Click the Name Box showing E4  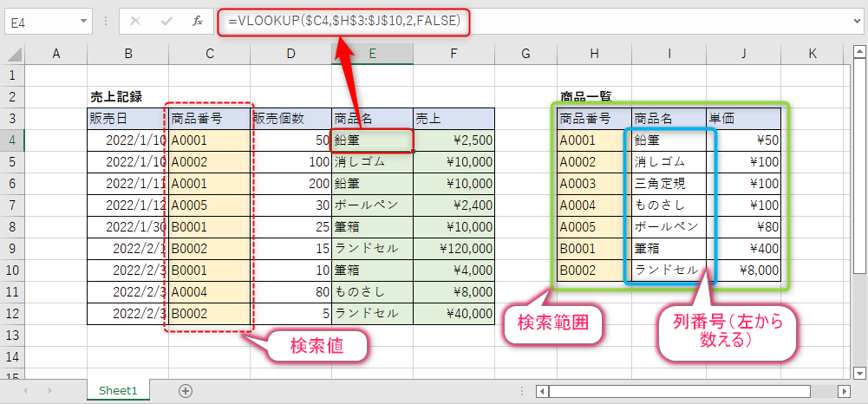tap(39, 20)
